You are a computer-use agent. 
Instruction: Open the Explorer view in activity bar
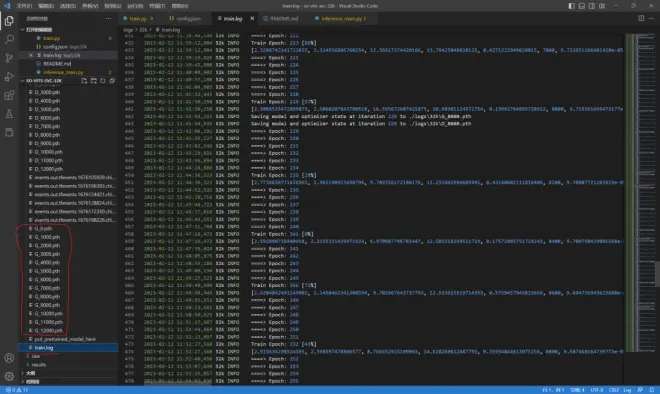click(x=9, y=21)
